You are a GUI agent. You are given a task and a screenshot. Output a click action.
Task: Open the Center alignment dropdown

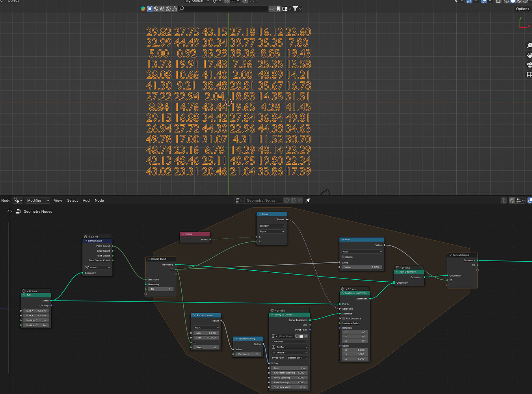coord(289,347)
